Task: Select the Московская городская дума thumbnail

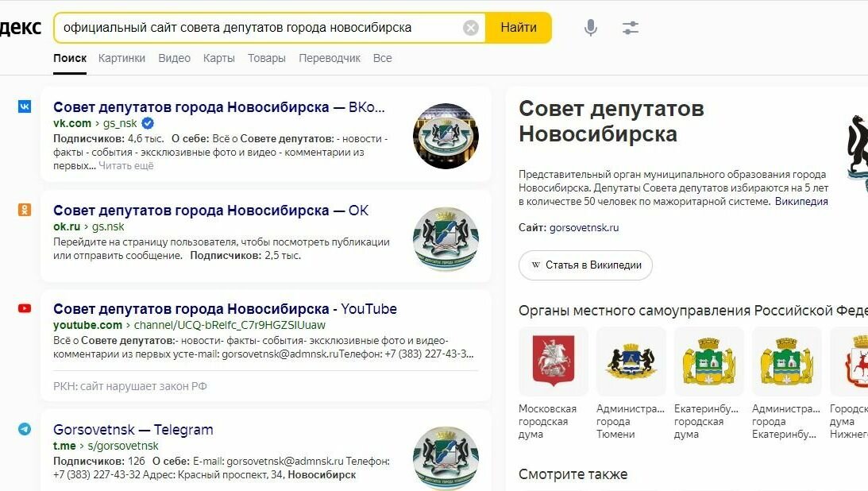Action: (554, 361)
